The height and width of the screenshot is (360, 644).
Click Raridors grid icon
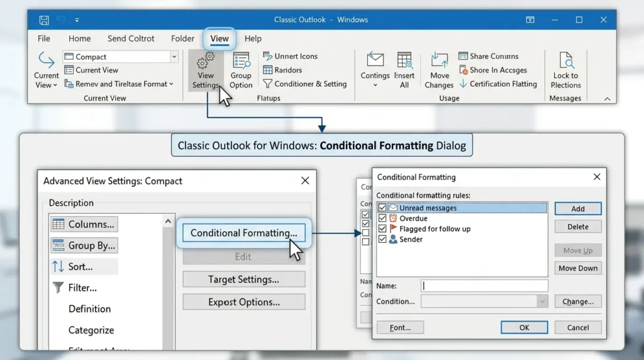pos(268,70)
